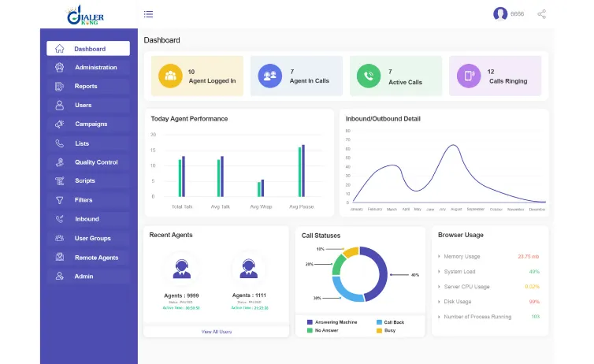Click the Admin person icon
Viewport: 594px width, 364px height.
pyautogui.click(x=59, y=276)
